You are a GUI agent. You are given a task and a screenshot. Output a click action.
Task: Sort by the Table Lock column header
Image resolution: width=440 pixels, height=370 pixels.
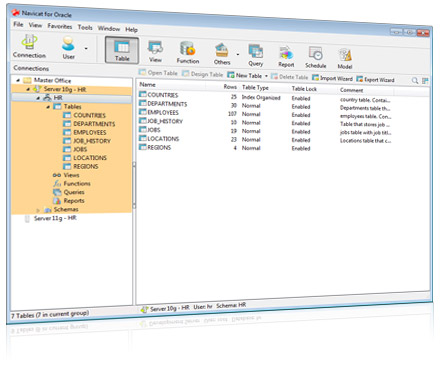pos(304,89)
